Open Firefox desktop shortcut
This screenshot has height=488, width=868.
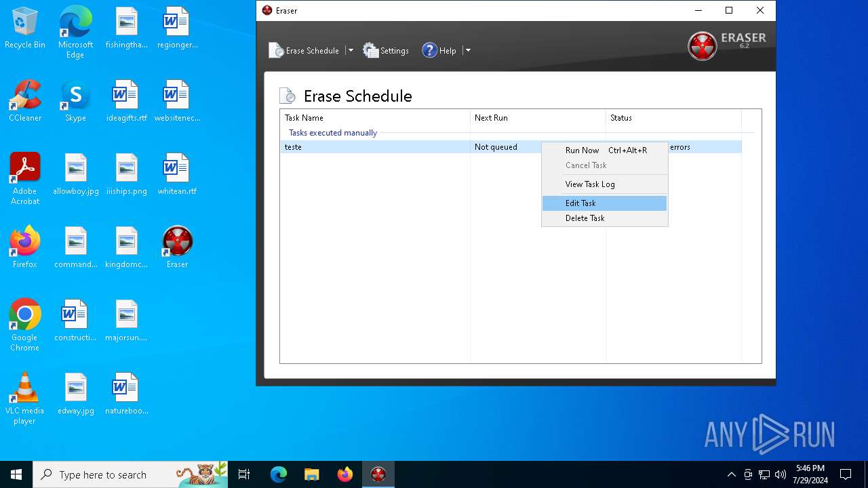pyautogui.click(x=25, y=248)
